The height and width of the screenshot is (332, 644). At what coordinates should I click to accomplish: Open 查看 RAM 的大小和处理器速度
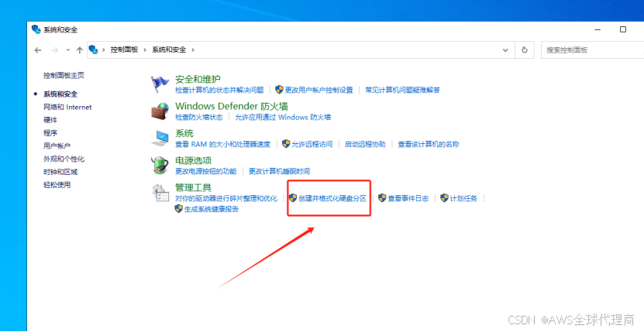tap(223, 145)
